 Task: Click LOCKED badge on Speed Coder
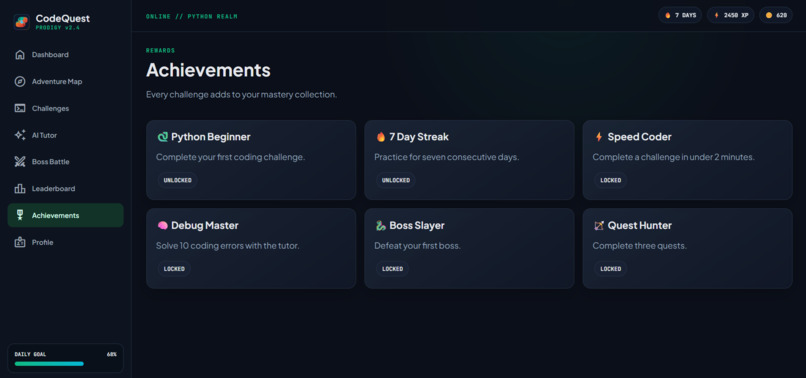coord(611,181)
